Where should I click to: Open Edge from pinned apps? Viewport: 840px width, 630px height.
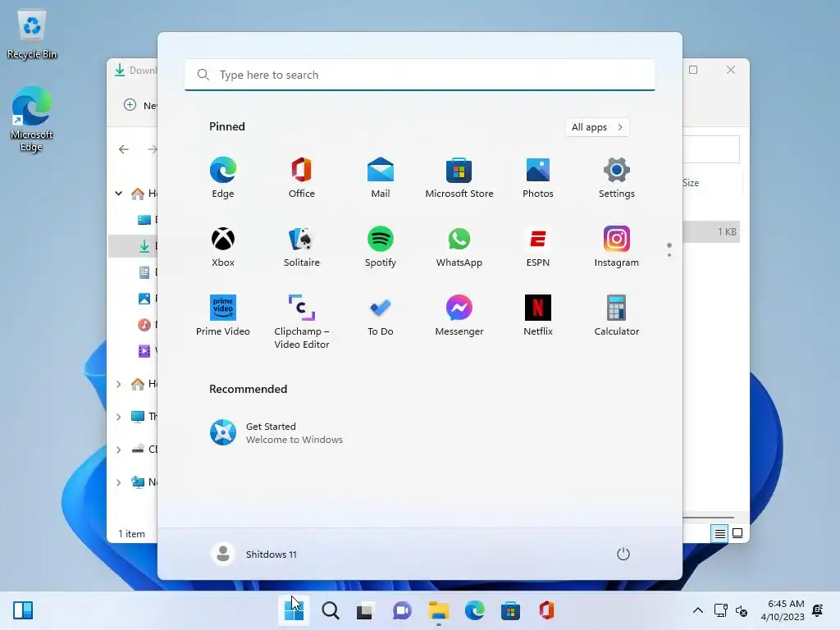(x=223, y=178)
